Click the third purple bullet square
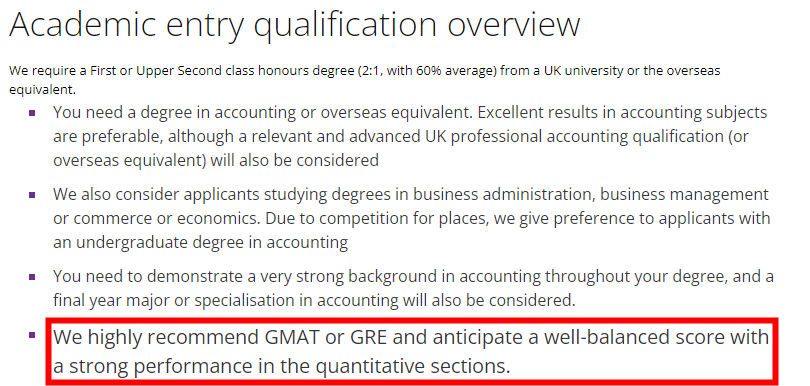 pos(32,277)
